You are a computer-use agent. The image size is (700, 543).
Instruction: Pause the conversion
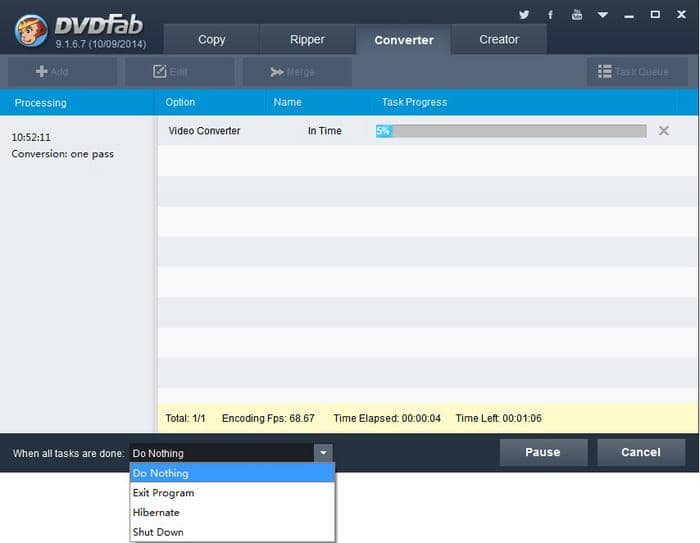[543, 452]
